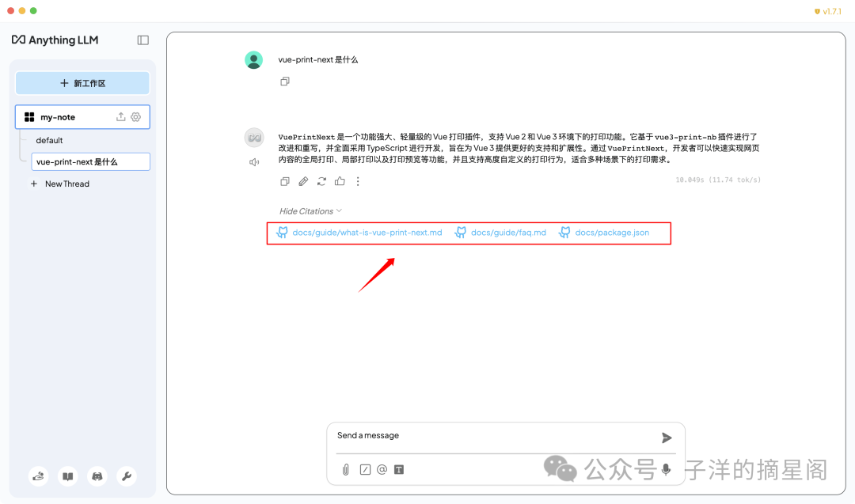Viewport: 855px width, 504px height.
Task: Edit the assistant response with pencil icon
Action: click(303, 181)
